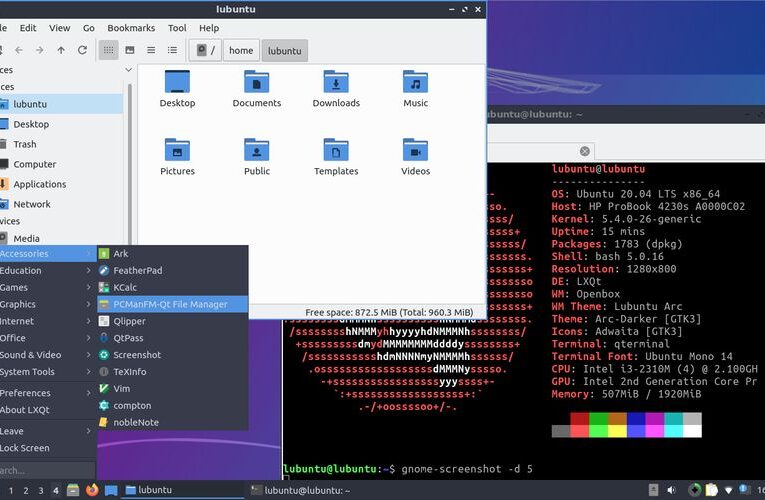Select Media in the devices sidebar
The width and height of the screenshot is (765, 500).
pyautogui.click(x=61, y=239)
